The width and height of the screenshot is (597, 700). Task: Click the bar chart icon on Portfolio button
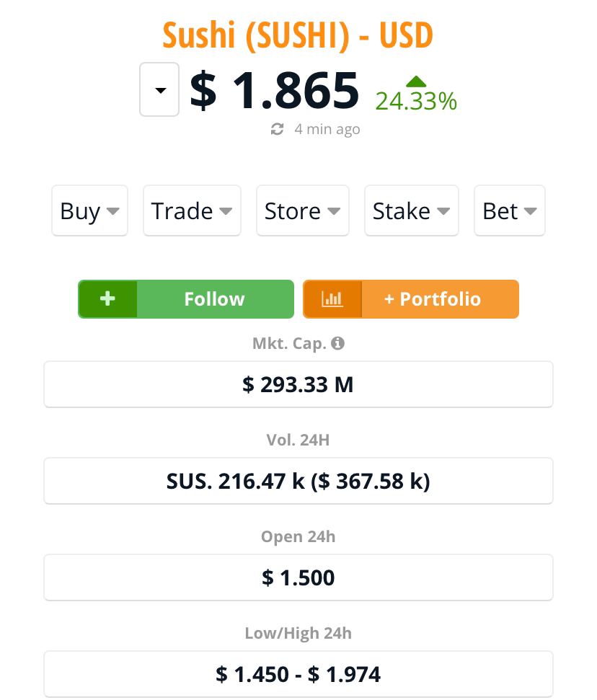click(332, 298)
